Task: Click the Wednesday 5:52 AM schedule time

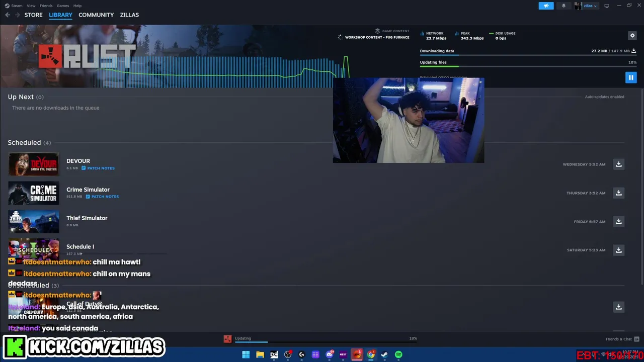Action: tap(584, 164)
